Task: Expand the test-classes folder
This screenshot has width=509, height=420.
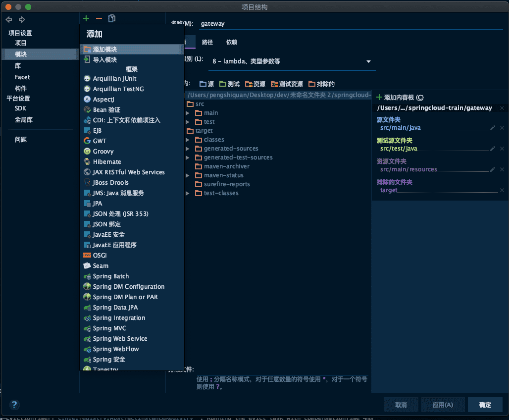Action: coord(188,193)
